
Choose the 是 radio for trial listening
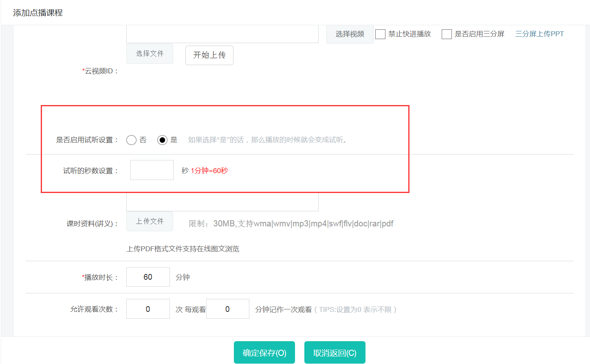pos(162,140)
